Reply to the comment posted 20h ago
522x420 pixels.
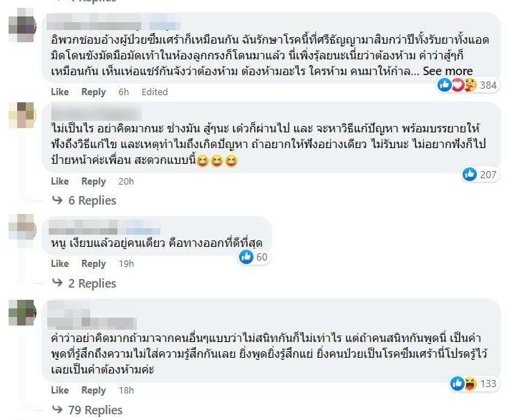(x=94, y=181)
